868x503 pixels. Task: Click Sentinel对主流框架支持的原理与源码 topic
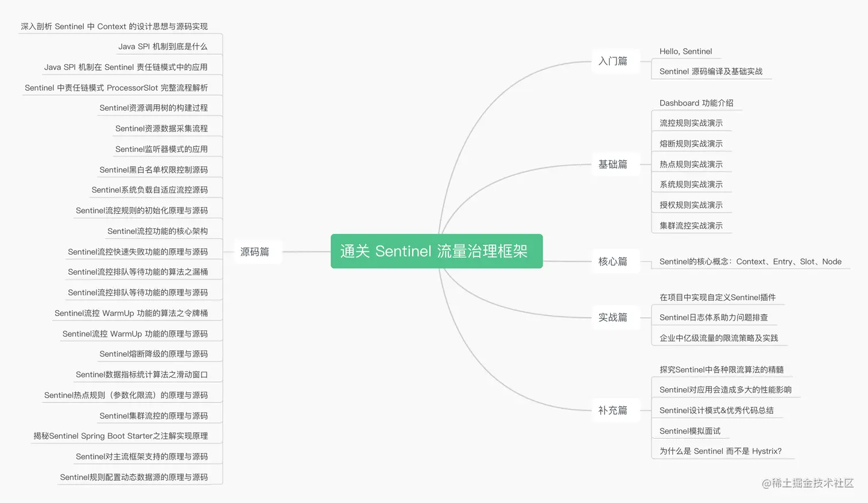tap(142, 457)
